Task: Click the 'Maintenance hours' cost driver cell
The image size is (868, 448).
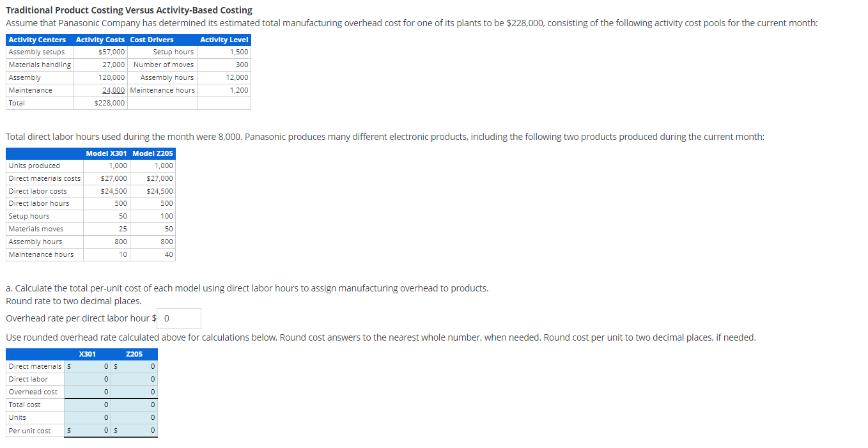Action: point(162,90)
